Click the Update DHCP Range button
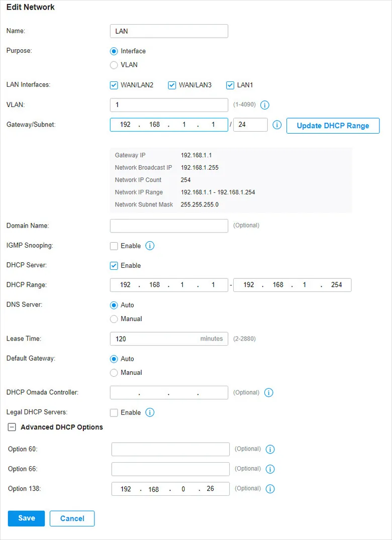The image size is (392, 540). coord(333,126)
